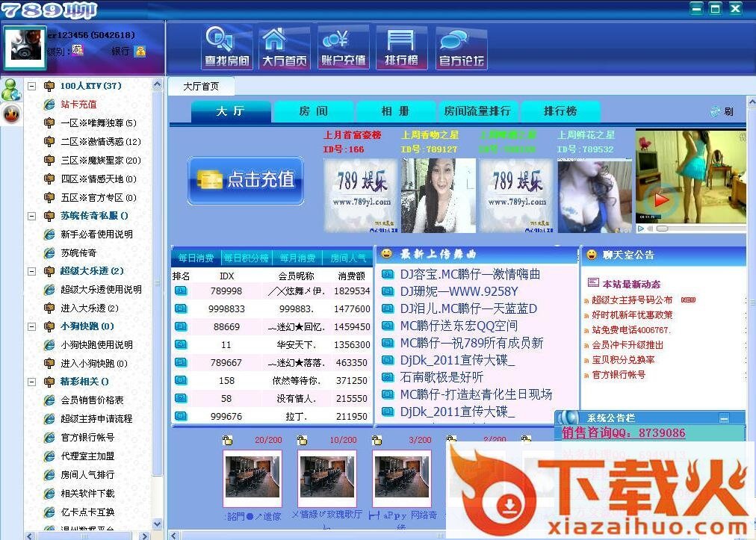Open 好时机新年优惠政策 link

click(x=632, y=315)
